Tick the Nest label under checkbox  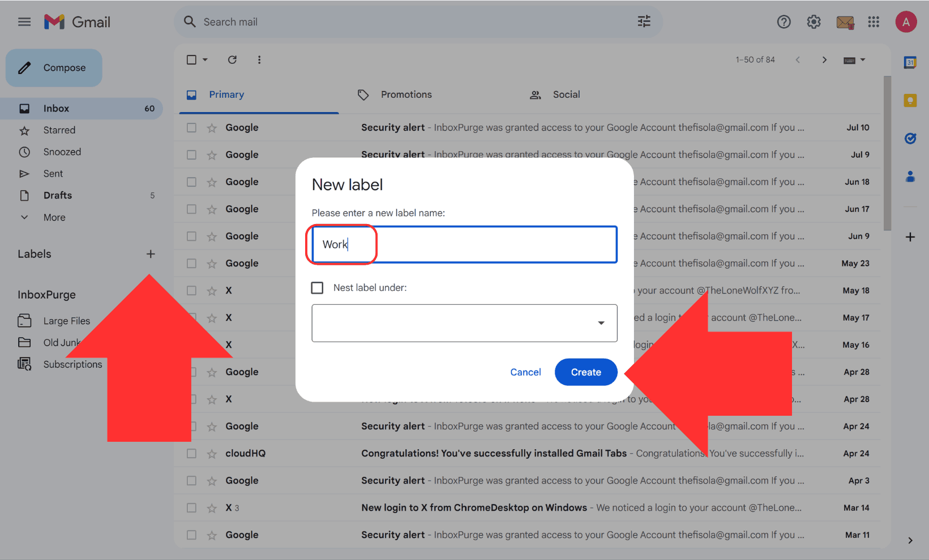pos(317,288)
